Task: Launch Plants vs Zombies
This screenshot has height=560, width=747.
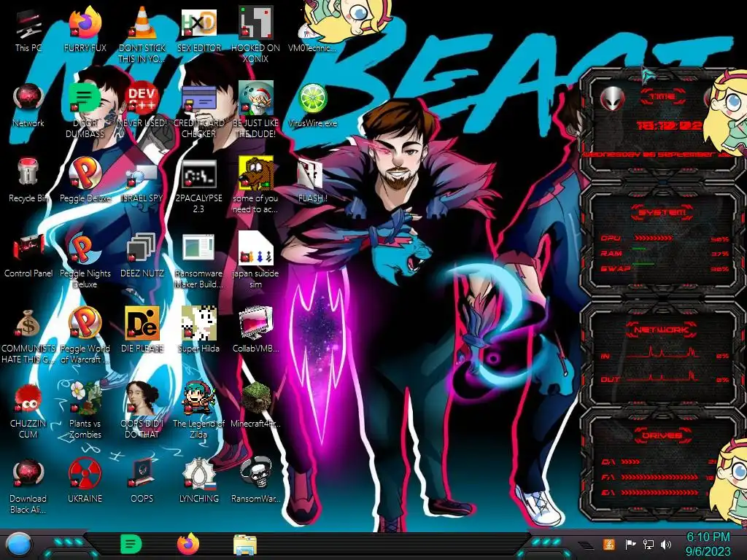Action: (x=85, y=410)
